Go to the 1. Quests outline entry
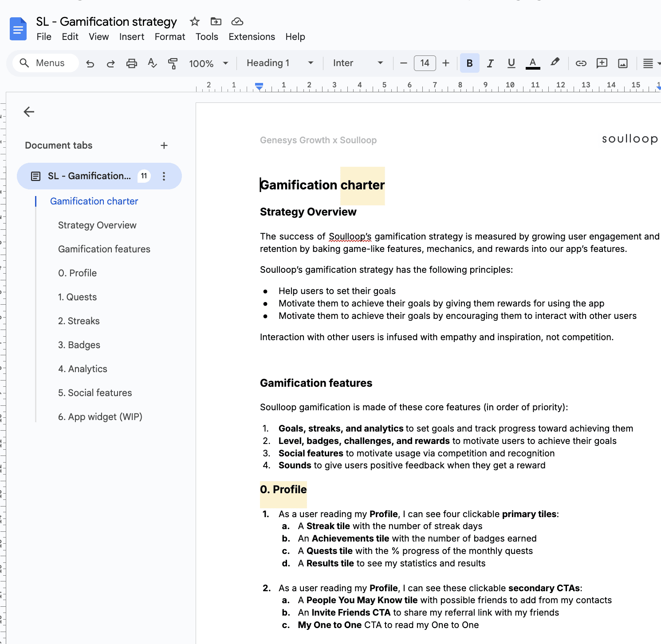 tap(77, 297)
